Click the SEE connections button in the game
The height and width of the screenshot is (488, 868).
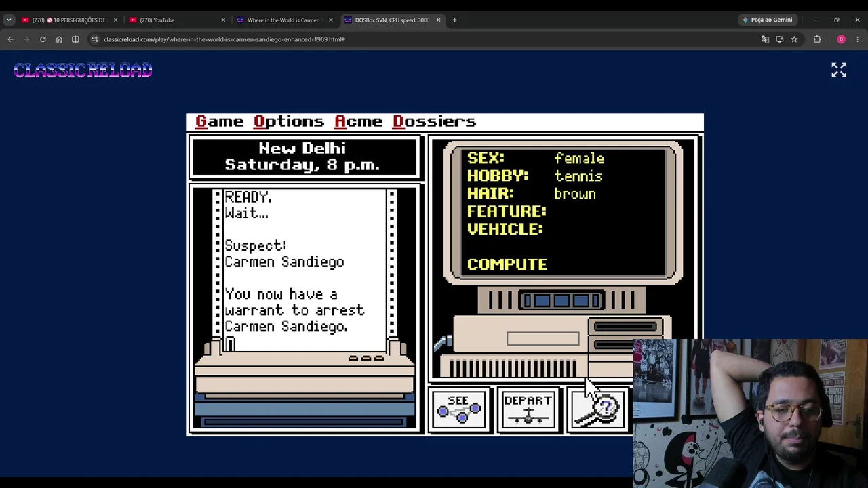[x=459, y=409]
